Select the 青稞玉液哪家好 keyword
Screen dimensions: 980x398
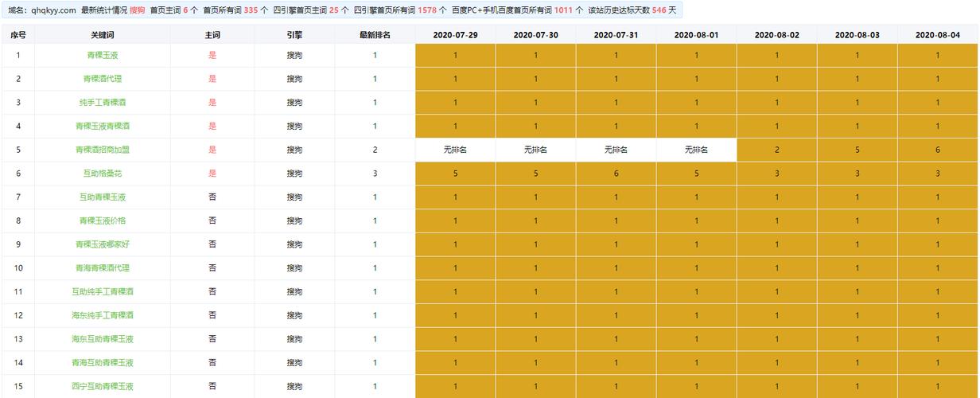coord(103,244)
